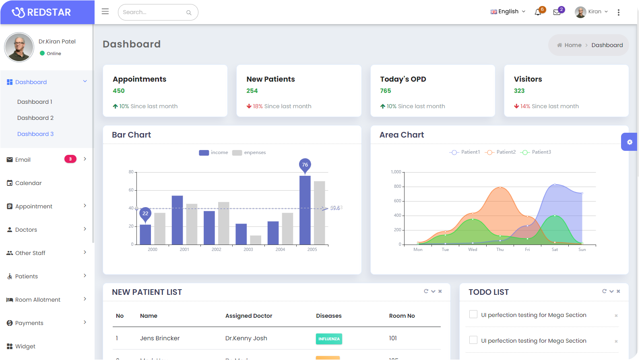Open notifications via the bell icon
This screenshot has height=362, width=644.
coord(538,12)
